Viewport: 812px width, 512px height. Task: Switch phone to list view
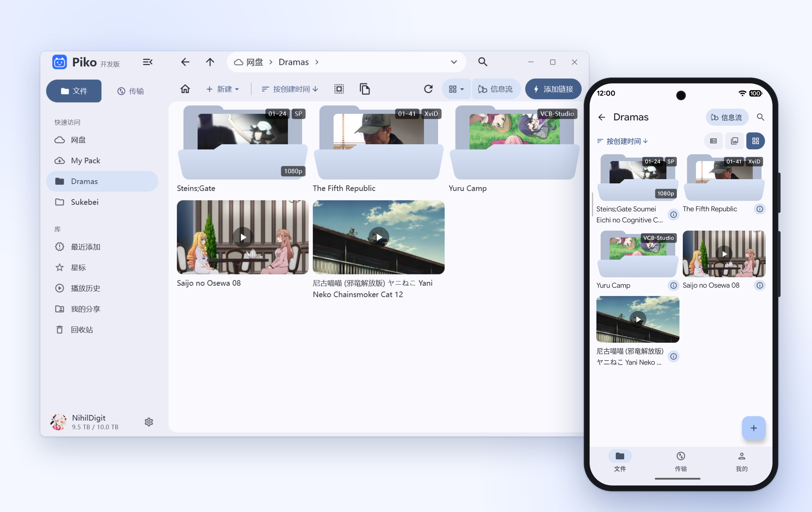click(713, 141)
